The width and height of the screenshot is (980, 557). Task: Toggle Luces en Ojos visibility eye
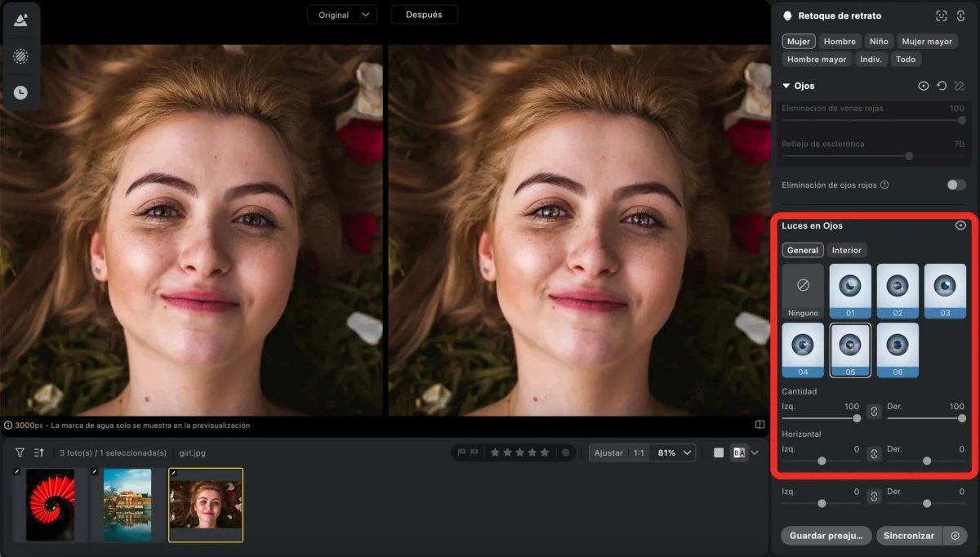click(960, 225)
